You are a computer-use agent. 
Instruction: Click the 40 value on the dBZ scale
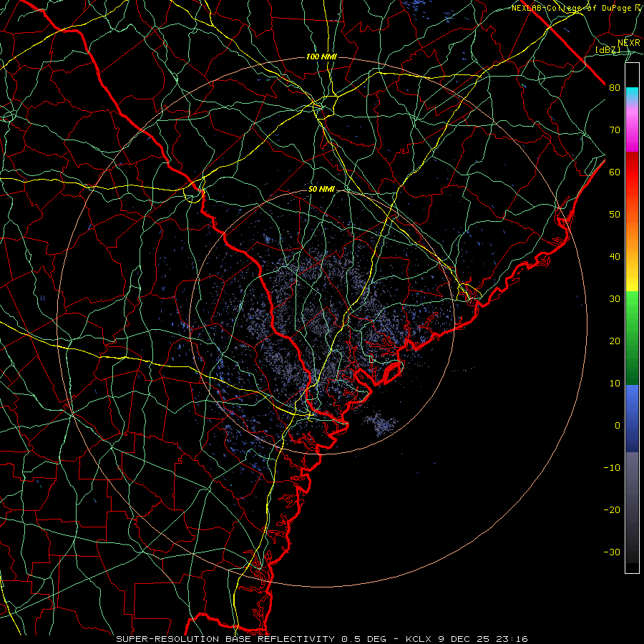coord(615,257)
